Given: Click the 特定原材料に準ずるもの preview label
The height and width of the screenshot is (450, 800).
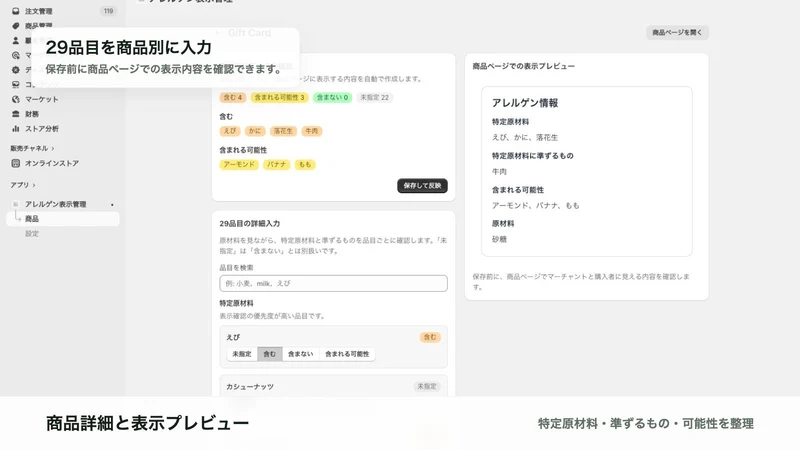Looking at the screenshot, I should (x=533, y=156).
